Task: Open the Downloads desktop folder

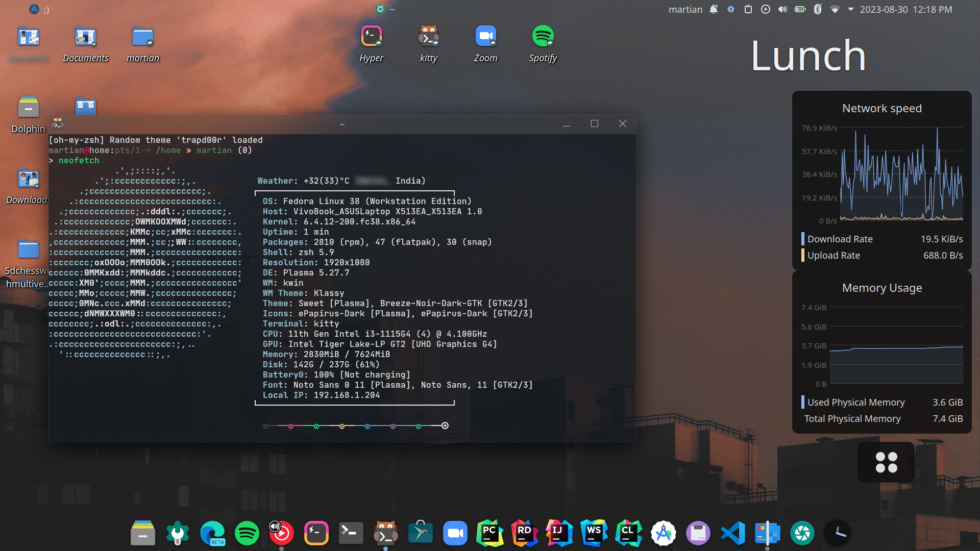Action: coord(28,186)
